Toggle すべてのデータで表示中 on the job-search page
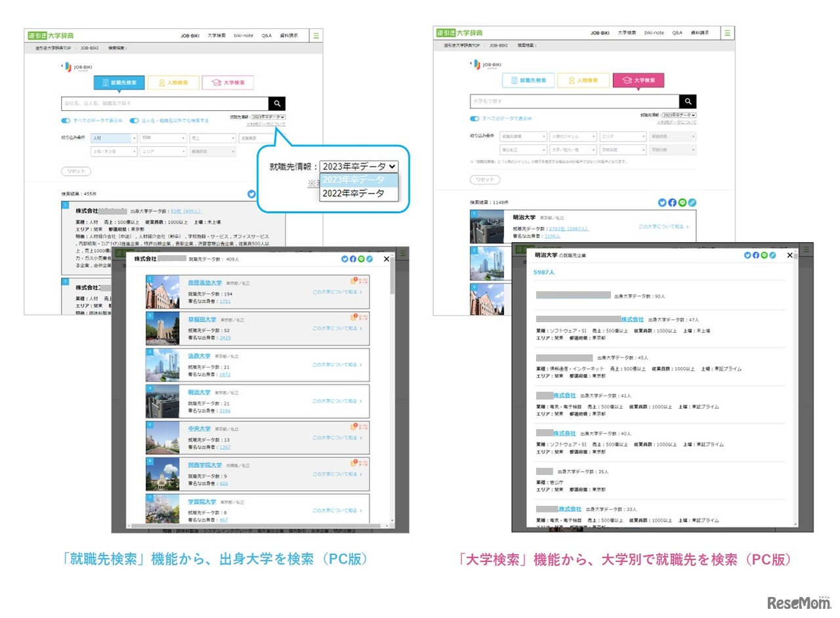Screen dimensions: 840x618 click(x=66, y=121)
